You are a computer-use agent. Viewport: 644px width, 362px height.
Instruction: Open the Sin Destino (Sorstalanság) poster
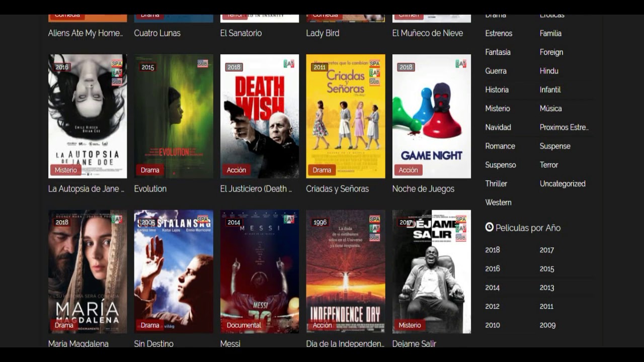click(x=174, y=271)
